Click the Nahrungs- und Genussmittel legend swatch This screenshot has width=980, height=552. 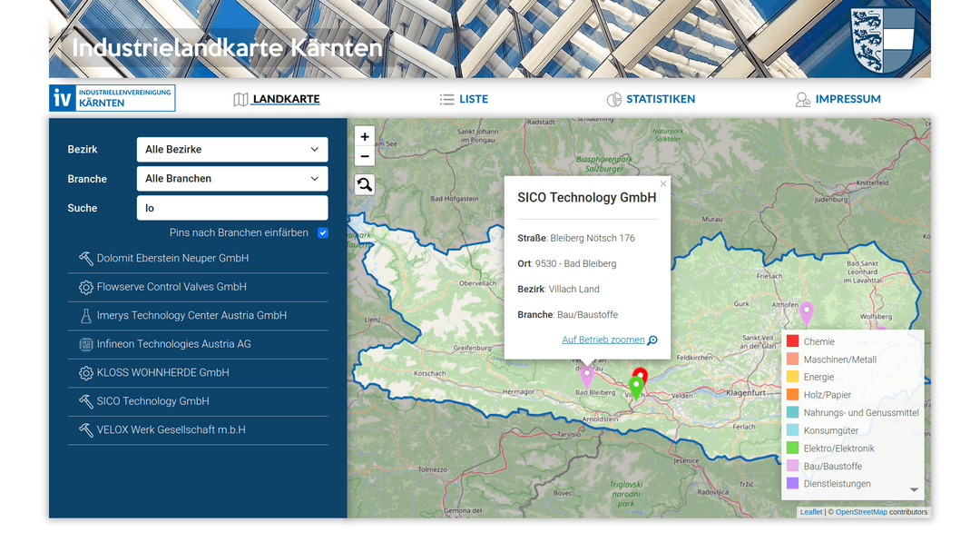point(792,412)
